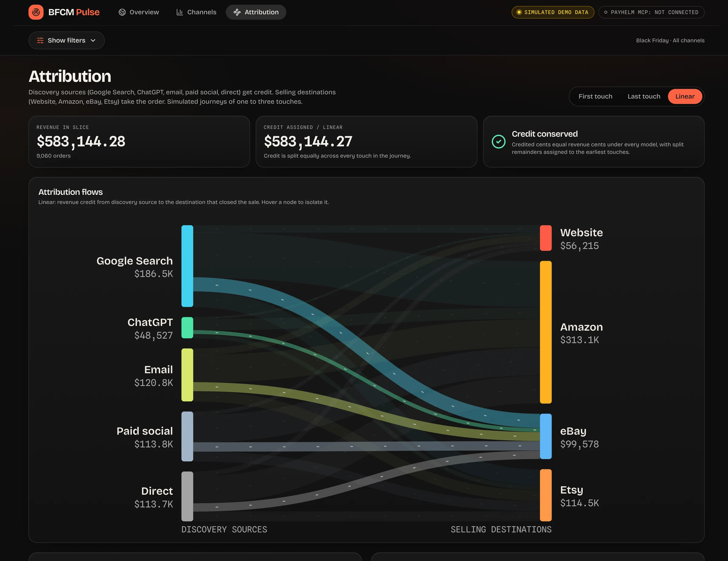The image size is (728, 561).
Task: Open the Overview tab
Action: pyautogui.click(x=139, y=12)
